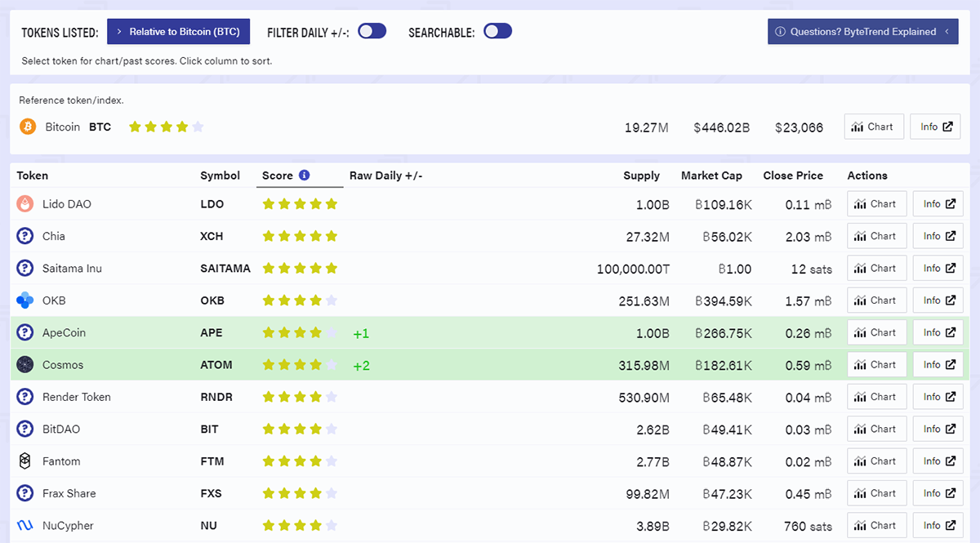Click the Cosmos token logo
This screenshot has height=543, width=980.
point(24,365)
